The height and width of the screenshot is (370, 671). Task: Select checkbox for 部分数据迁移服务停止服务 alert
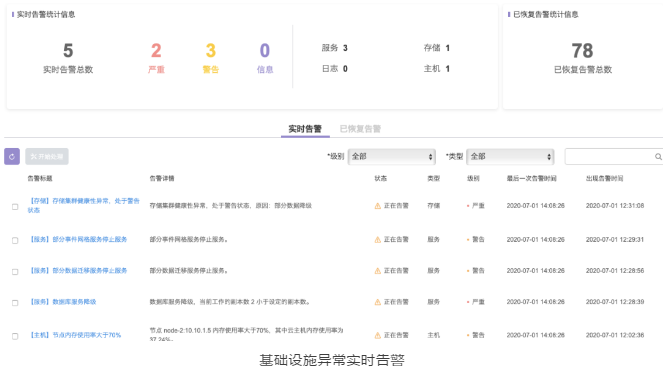tap(15, 272)
